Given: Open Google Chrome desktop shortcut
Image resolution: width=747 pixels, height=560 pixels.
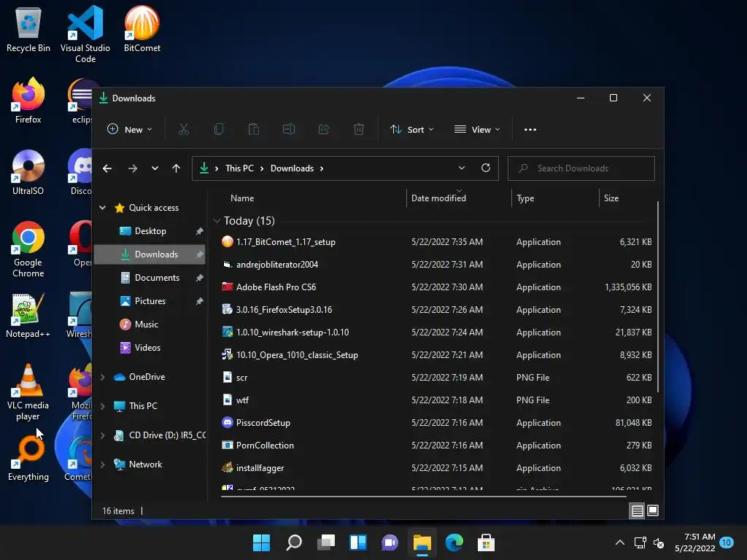Looking at the screenshot, I should click(28, 249).
